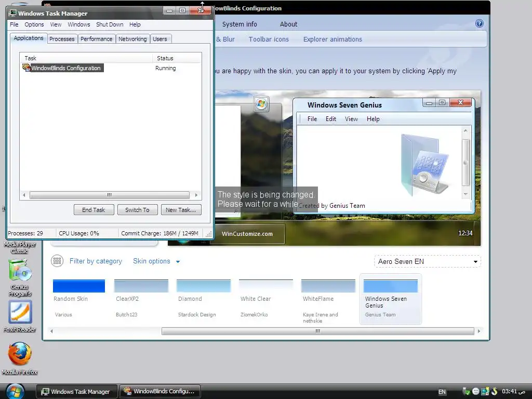Select the WhiteFlame skin thumbnail
The width and height of the screenshot is (532, 399).
[x=328, y=286]
